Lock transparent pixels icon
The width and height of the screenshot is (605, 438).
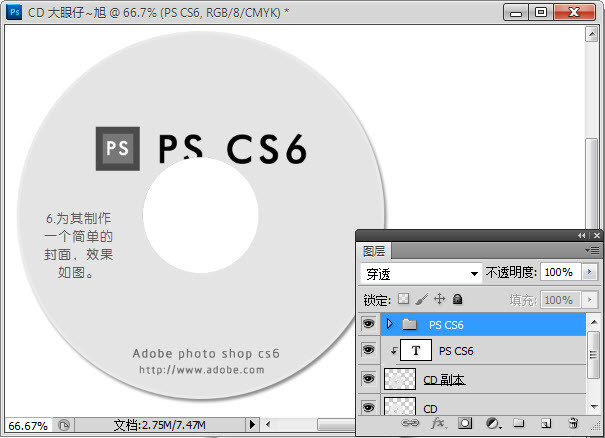pyautogui.click(x=404, y=299)
